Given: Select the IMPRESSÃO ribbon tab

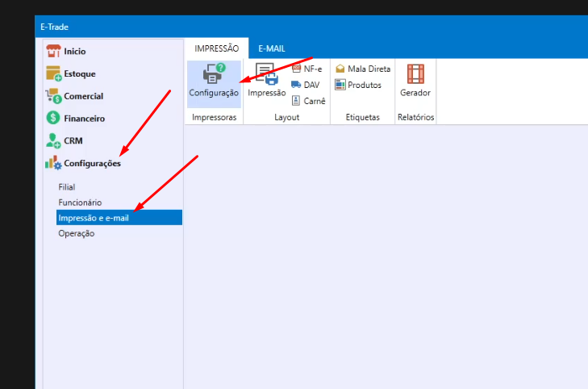Looking at the screenshot, I should coord(216,48).
